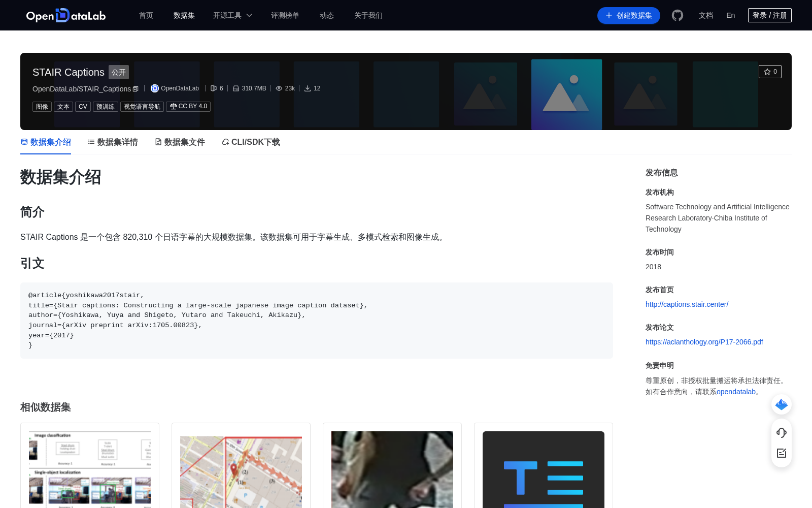This screenshot has width=812, height=508.
Task: Switch to the 数据集详情 tab
Action: coord(113,142)
